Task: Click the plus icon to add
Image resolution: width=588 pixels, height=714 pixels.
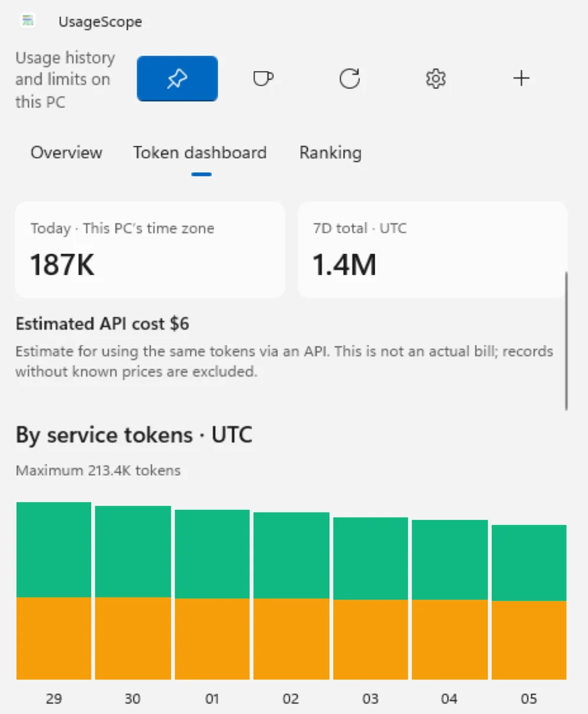Action: click(x=522, y=78)
